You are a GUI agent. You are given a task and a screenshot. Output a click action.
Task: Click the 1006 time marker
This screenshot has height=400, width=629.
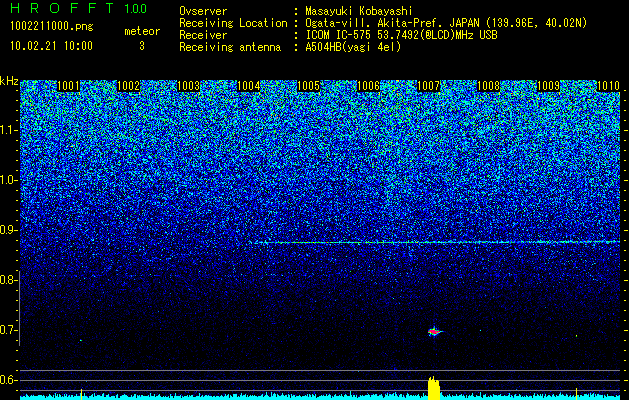click(x=368, y=86)
